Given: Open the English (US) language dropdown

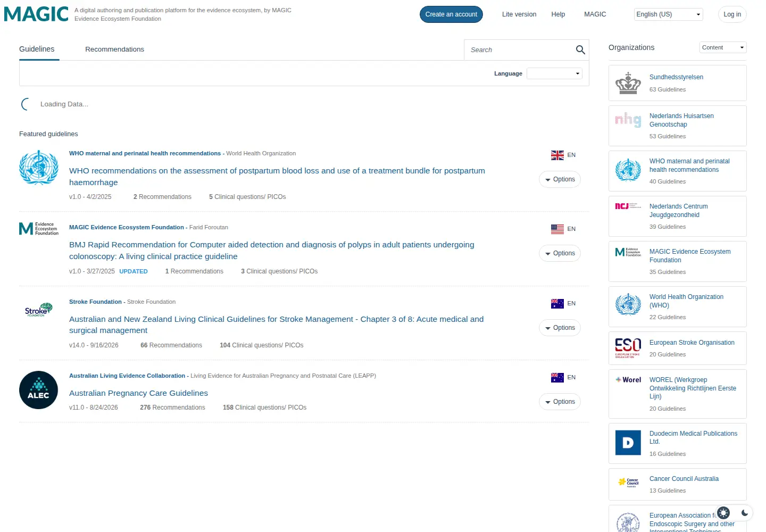Looking at the screenshot, I should click(x=668, y=14).
